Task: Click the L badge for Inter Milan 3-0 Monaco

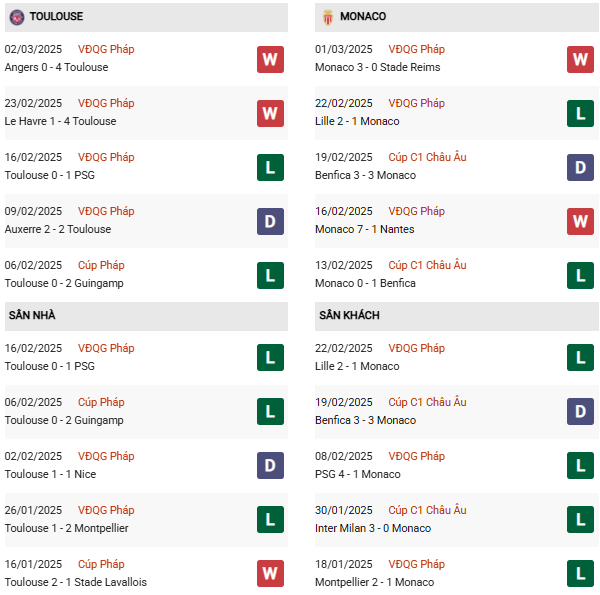Action: pos(581,520)
